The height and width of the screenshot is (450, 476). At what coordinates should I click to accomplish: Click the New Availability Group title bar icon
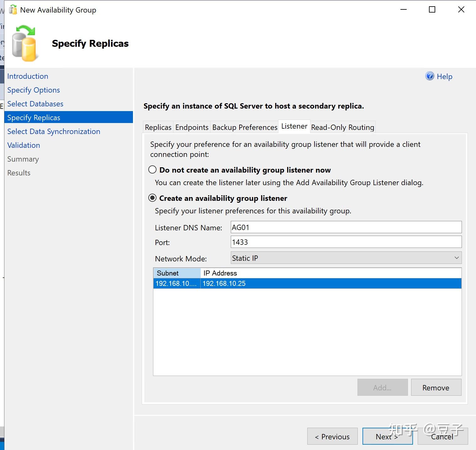click(x=13, y=10)
